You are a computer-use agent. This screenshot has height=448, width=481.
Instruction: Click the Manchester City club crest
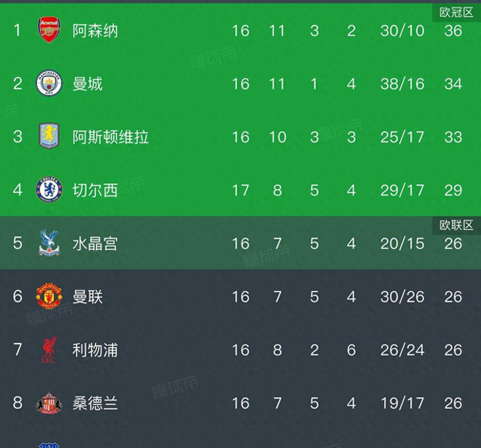pos(49,83)
